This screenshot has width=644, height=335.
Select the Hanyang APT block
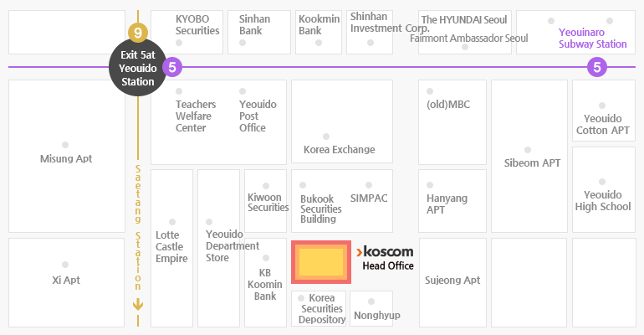click(x=452, y=201)
